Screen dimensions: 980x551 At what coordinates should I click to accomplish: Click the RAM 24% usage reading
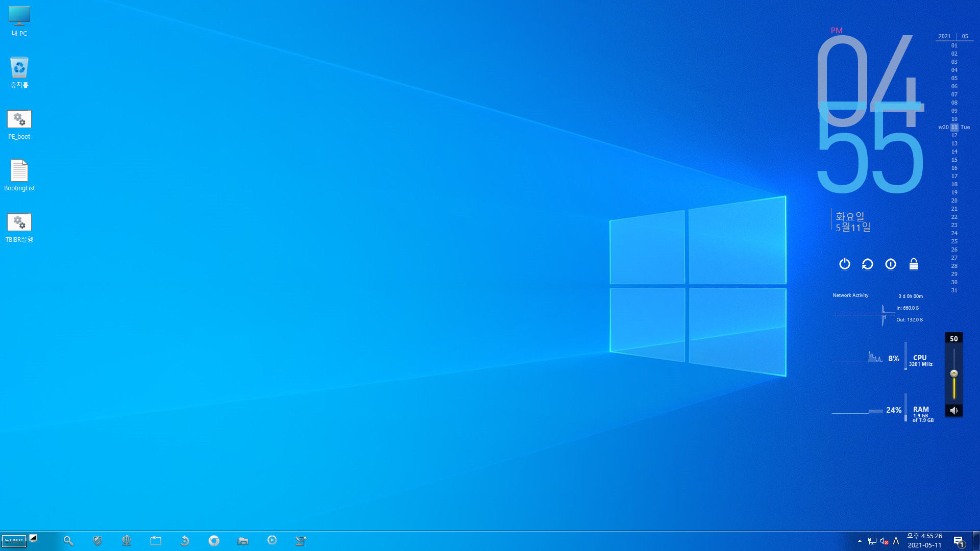tap(893, 410)
